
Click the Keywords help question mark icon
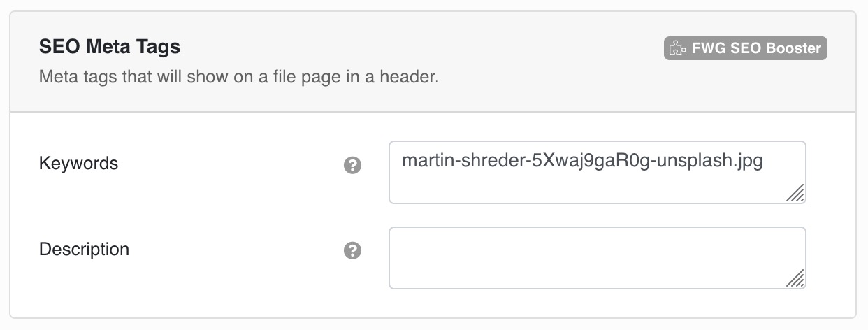pos(353,166)
